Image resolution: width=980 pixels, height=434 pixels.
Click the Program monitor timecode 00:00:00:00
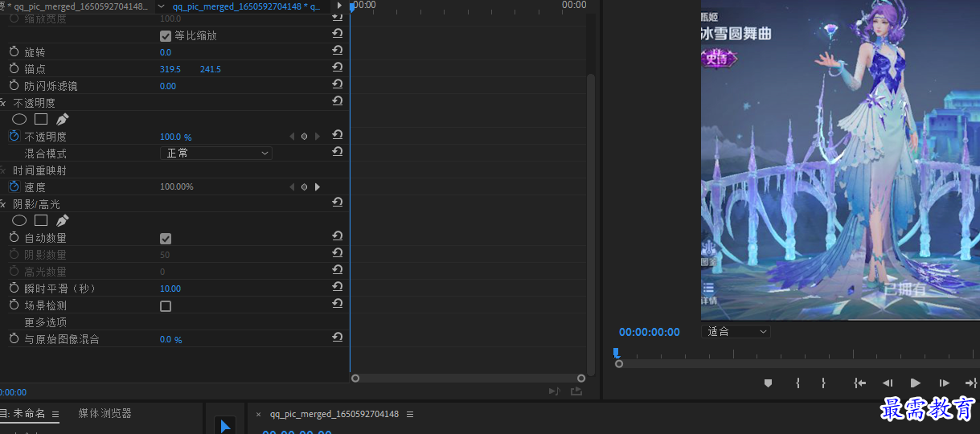(x=650, y=332)
